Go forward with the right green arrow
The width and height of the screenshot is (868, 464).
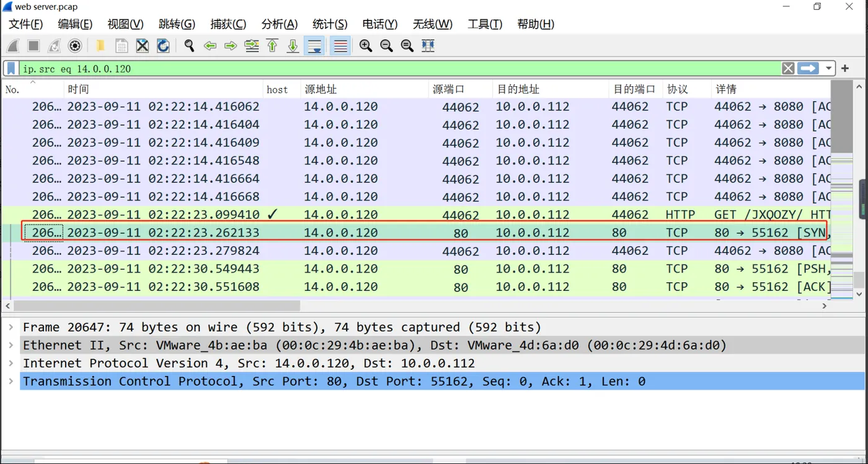click(x=231, y=46)
